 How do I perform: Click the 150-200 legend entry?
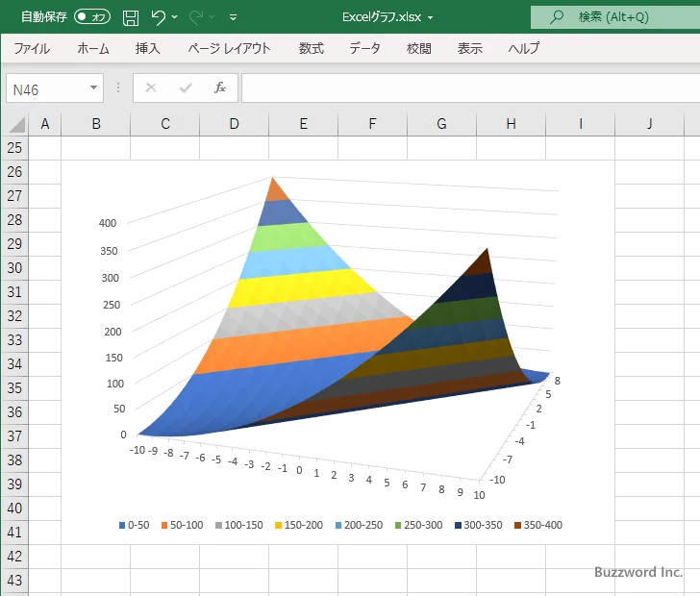pos(299,525)
